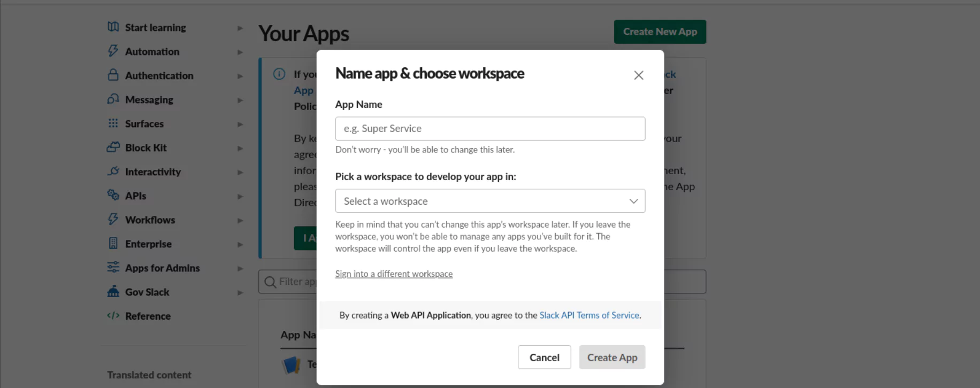Click the Cancel button
Screen dimensions: 980x388
(544, 357)
